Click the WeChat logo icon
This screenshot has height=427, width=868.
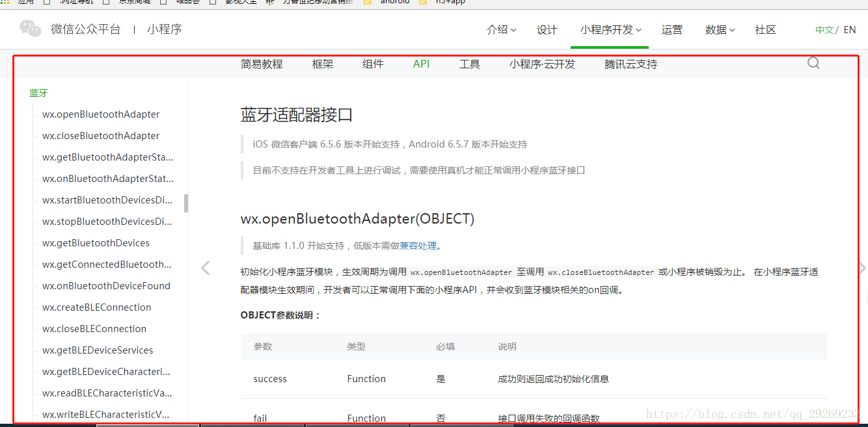[x=30, y=29]
